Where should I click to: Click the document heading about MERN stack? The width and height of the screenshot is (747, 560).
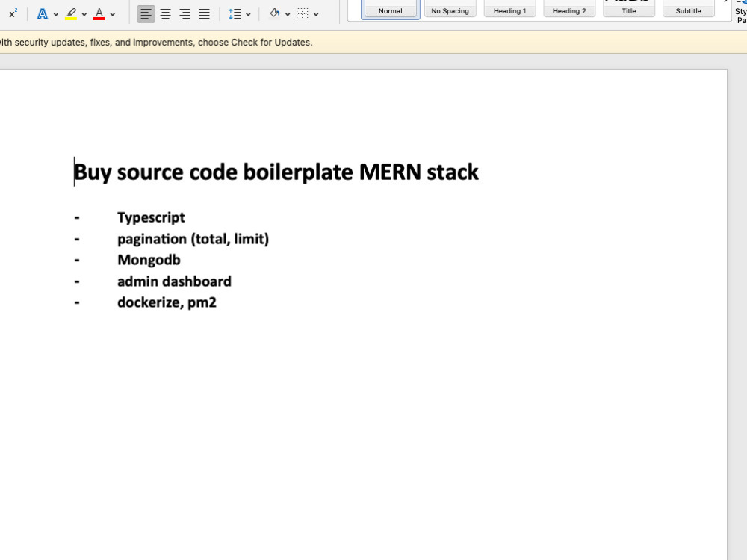pos(276,172)
